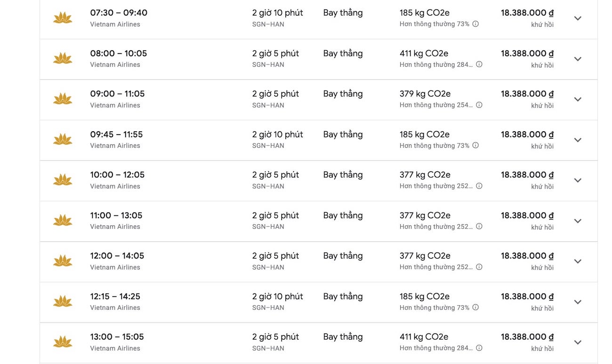Click the 379 kg CO2e emissions label
The image size is (612, 364).
[x=424, y=94]
